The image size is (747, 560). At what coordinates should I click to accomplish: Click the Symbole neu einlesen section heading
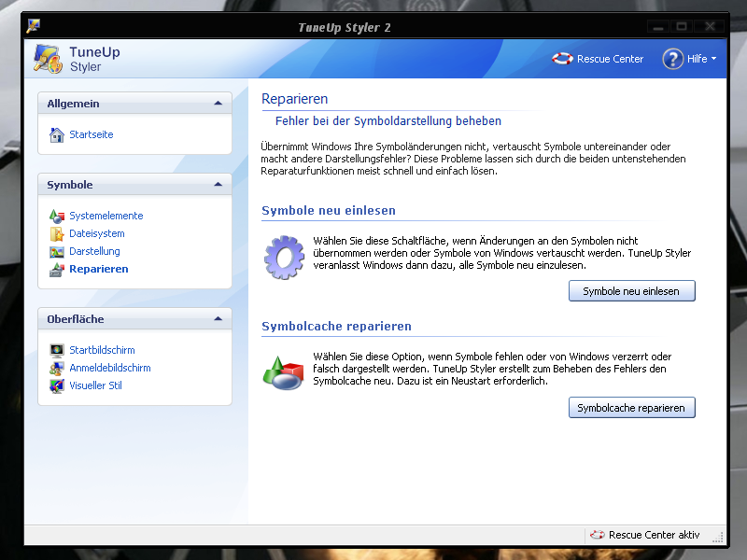[329, 211]
